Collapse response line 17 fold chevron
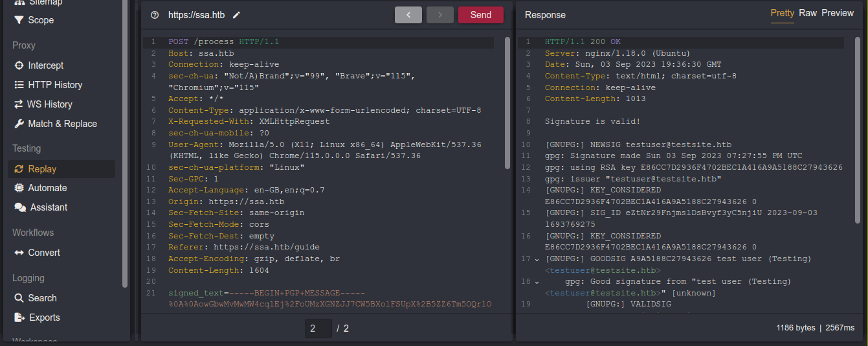The height and width of the screenshot is (346, 868). coord(537,259)
